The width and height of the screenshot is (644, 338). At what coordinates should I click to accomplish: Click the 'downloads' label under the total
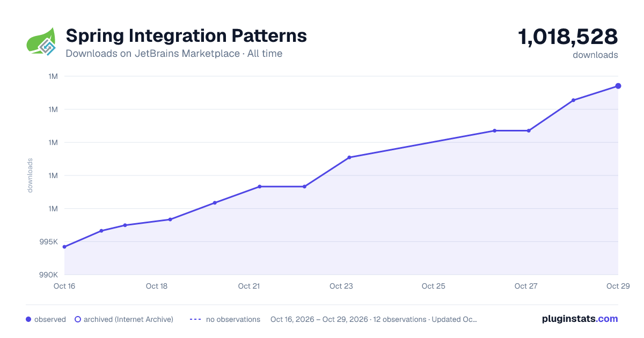(595, 55)
